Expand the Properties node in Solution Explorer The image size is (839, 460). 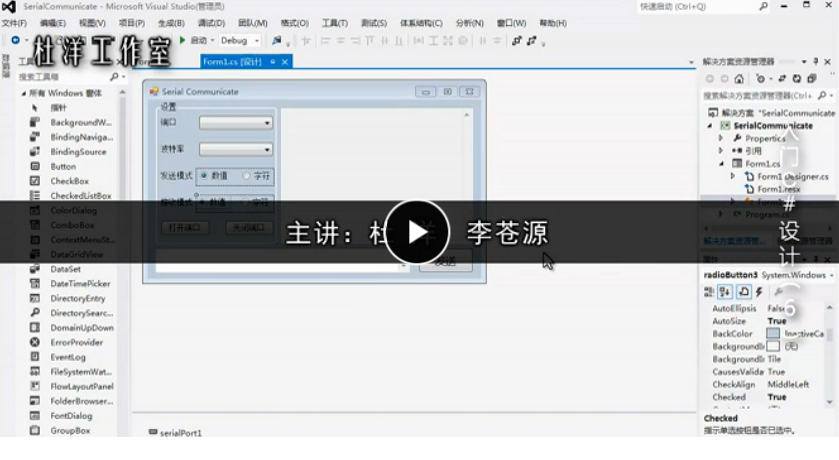[721, 138]
